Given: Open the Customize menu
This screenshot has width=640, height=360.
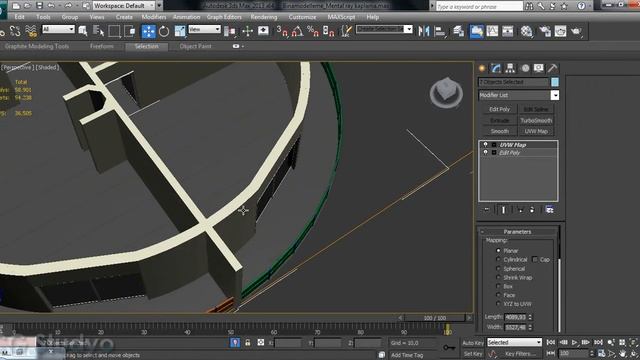Looking at the screenshot, I should pyautogui.click(x=302, y=17).
